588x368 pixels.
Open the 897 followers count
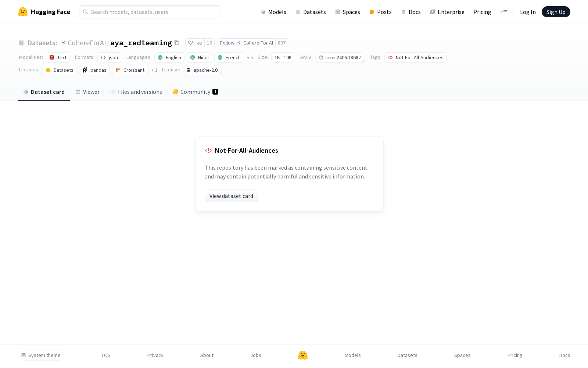point(282,43)
